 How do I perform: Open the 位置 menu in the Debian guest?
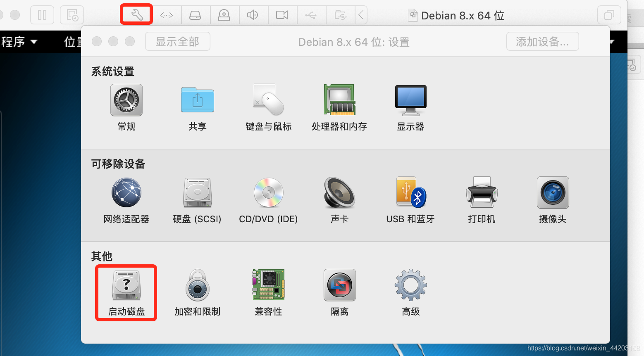(73, 42)
